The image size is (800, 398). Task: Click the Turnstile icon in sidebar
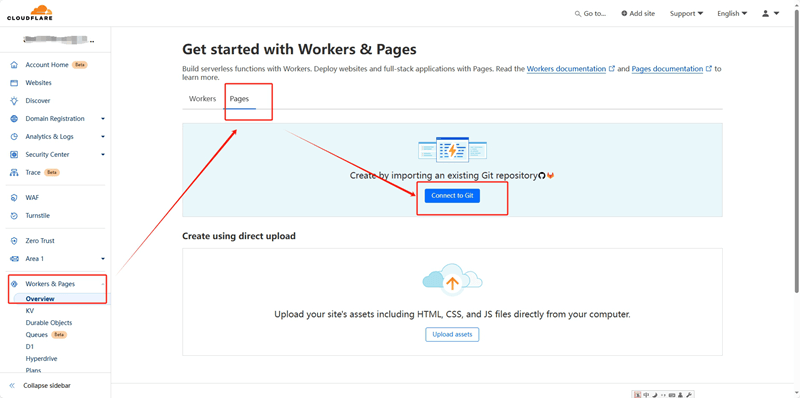(14, 216)
